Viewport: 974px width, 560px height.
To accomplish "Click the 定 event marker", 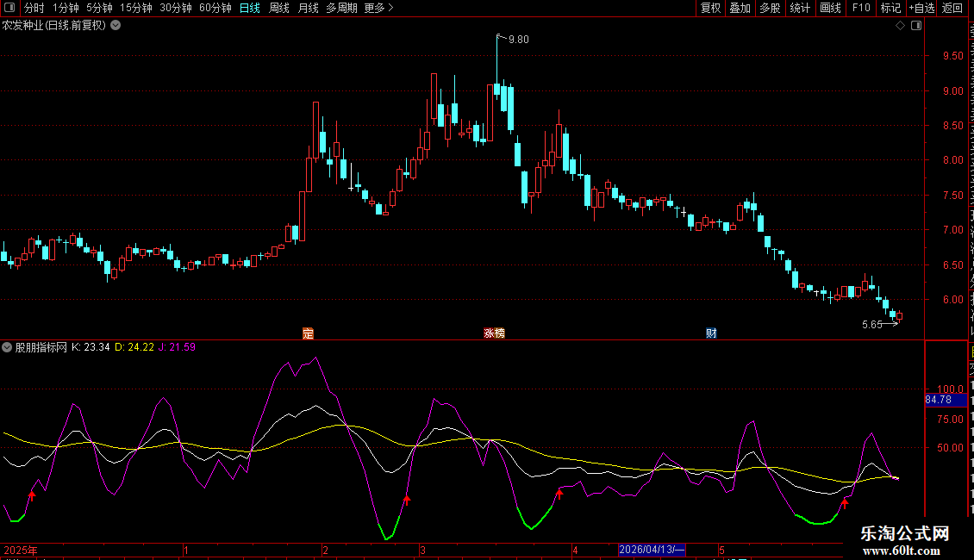I will click(x=308, y=333).
